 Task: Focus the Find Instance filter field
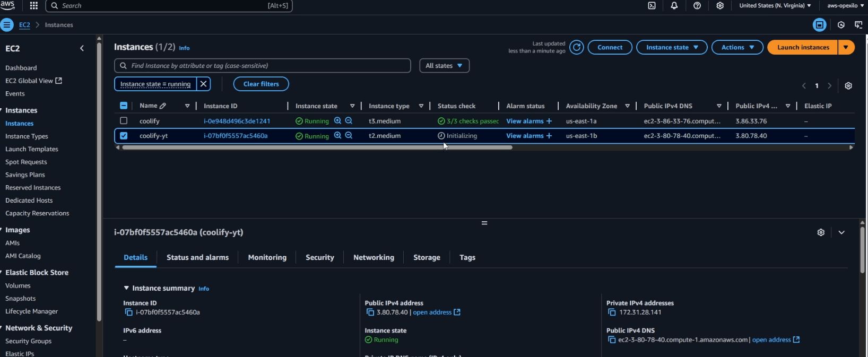tap(263, 66)
